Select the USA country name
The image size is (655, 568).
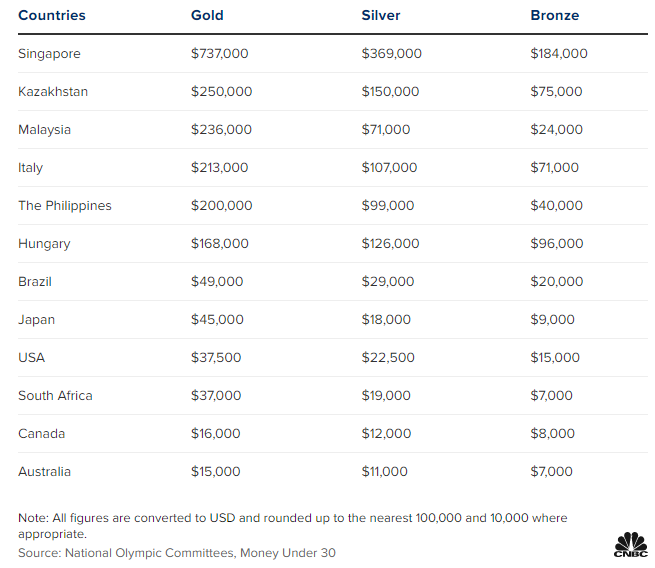(x=32, y=358)
